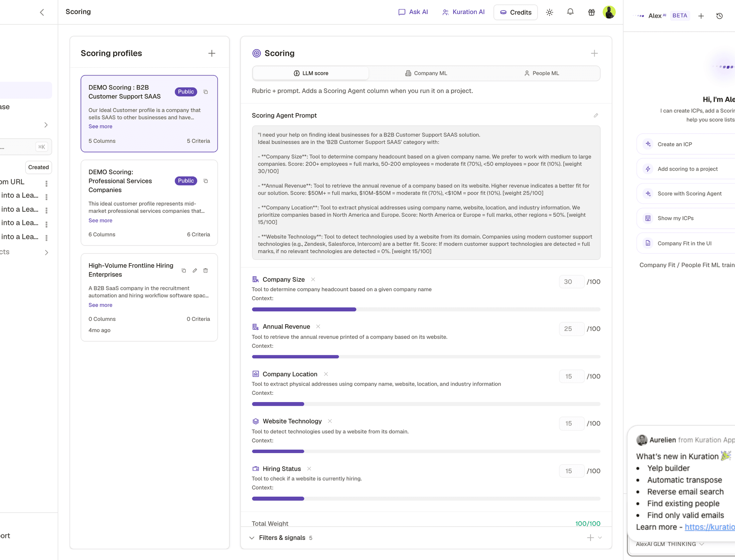This screenshot has width=735, height=560.
Task: See more of Professional Services description
Action: tap(100, 221)
